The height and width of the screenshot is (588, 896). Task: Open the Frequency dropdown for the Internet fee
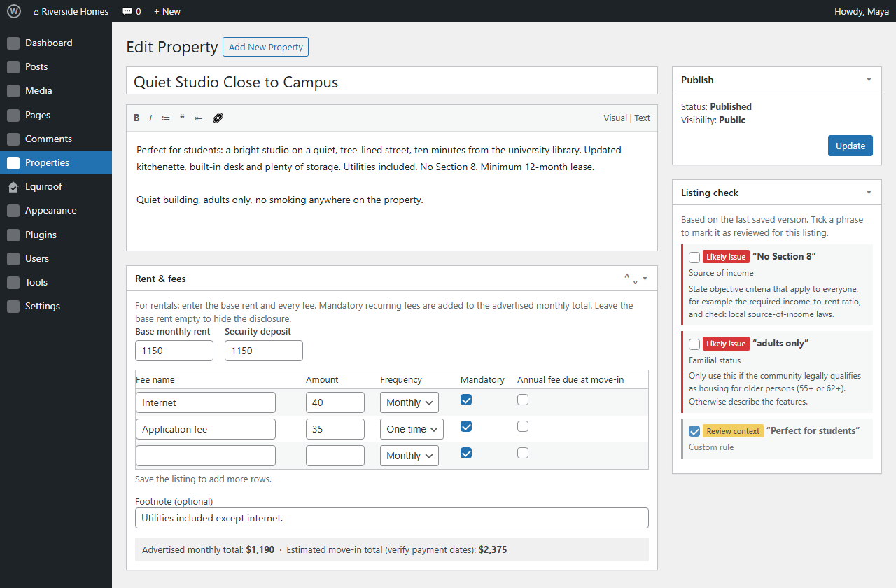[x=409, y=402]
